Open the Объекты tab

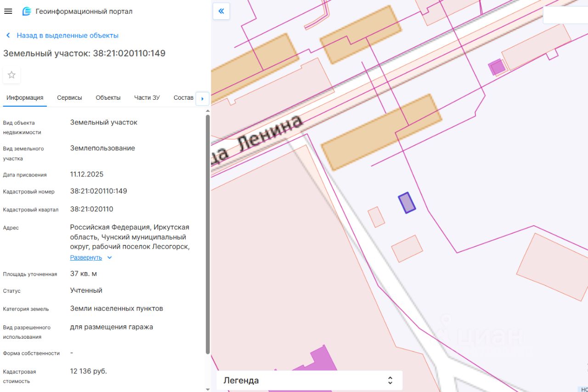pyautogui.click(x=108, y=97)
